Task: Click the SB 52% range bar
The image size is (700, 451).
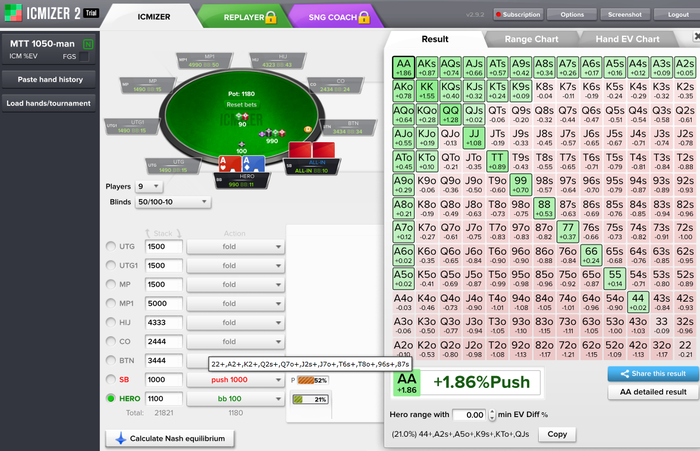Action: (312, 380)
